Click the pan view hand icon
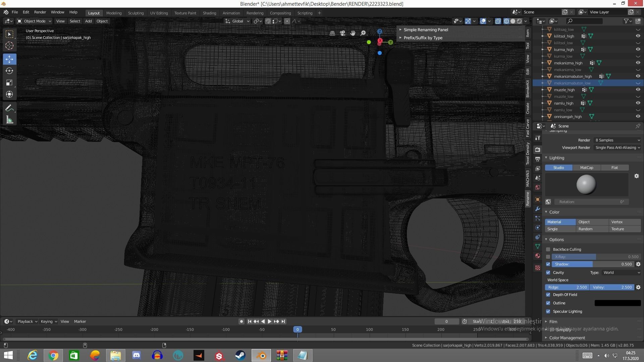Screen dimensions: 644x362 click(353, 33)
